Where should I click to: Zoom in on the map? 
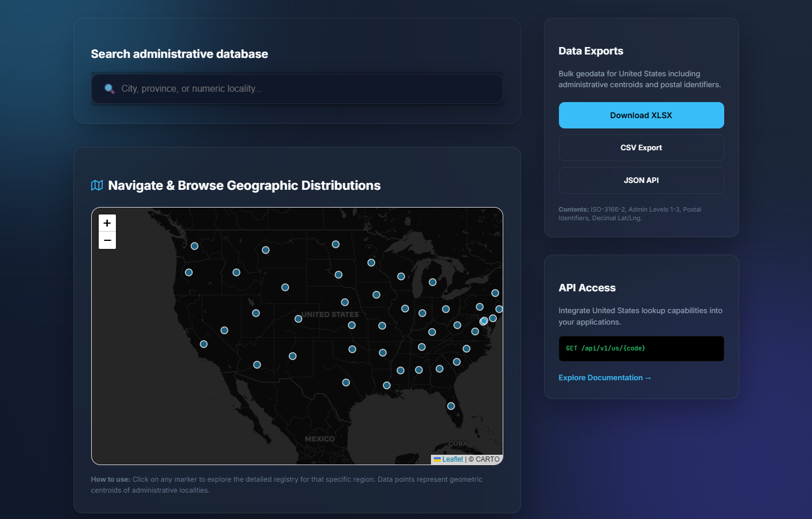pos(107,223)
